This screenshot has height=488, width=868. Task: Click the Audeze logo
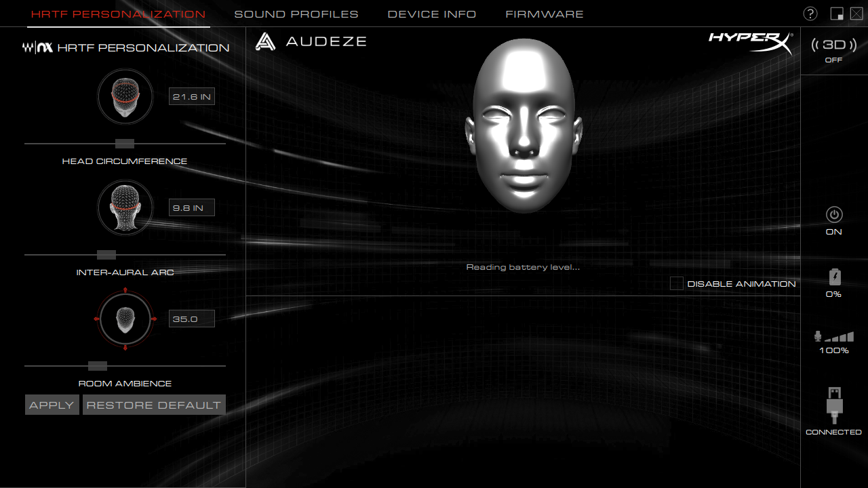click(311, 41)
